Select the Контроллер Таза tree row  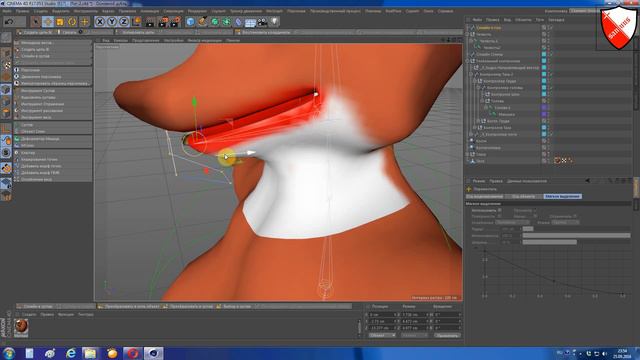click(497, 128)
